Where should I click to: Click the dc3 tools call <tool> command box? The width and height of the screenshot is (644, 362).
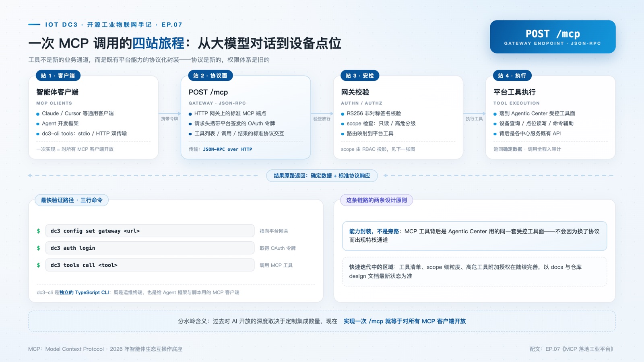click(150, 265)
